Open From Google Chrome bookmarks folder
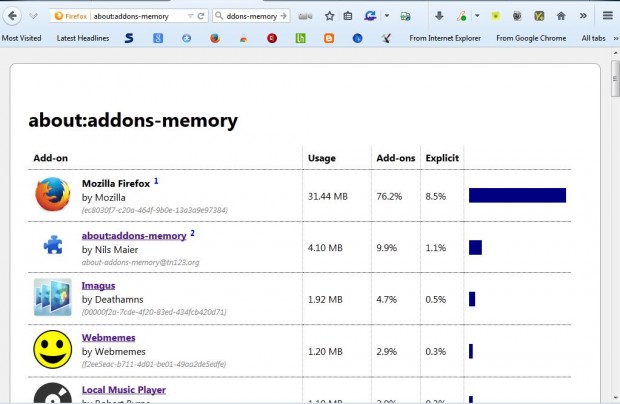 [531, 38]
